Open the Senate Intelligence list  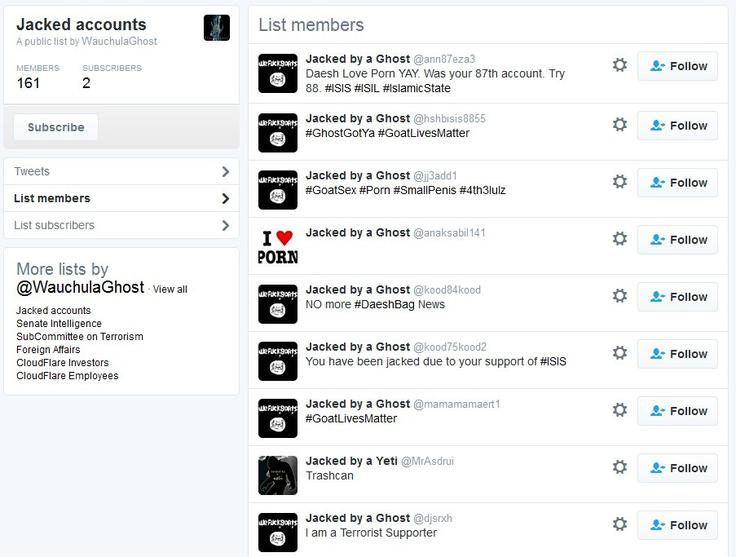click(x=59, y=324)
